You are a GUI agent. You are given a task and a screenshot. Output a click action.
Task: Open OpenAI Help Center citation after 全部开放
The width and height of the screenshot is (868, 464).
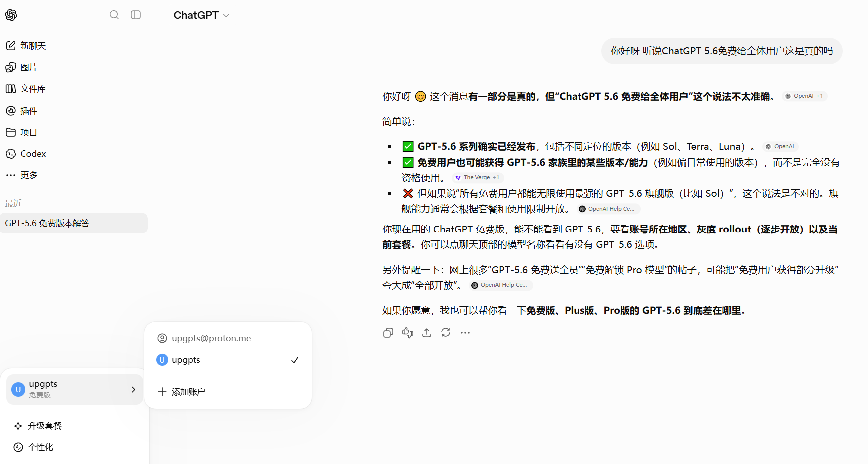501,285
